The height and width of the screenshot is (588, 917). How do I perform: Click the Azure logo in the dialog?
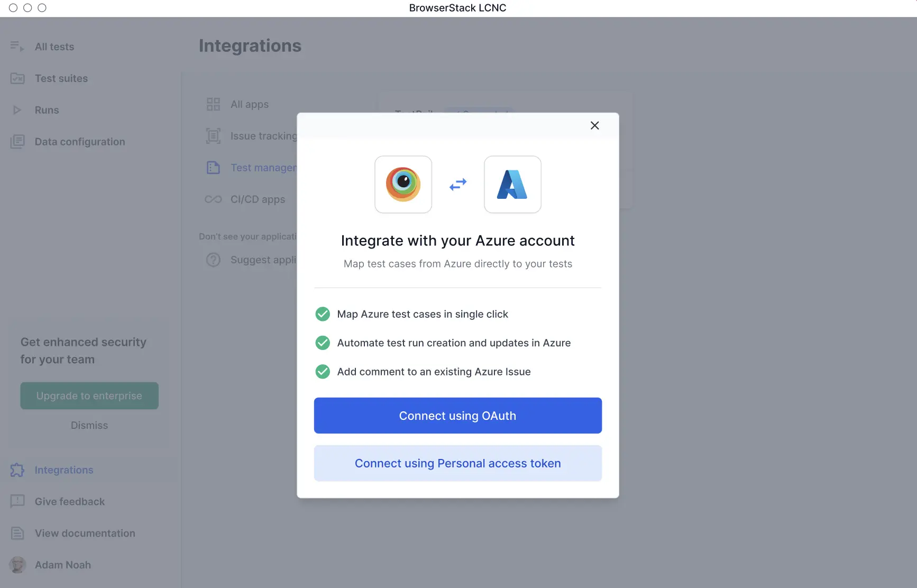512,185
